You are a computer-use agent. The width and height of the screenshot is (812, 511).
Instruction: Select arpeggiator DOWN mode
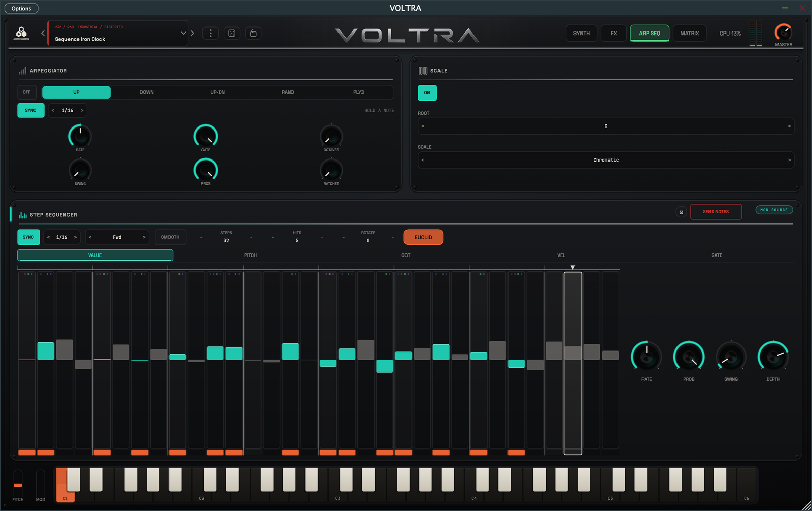coord(147,92)
